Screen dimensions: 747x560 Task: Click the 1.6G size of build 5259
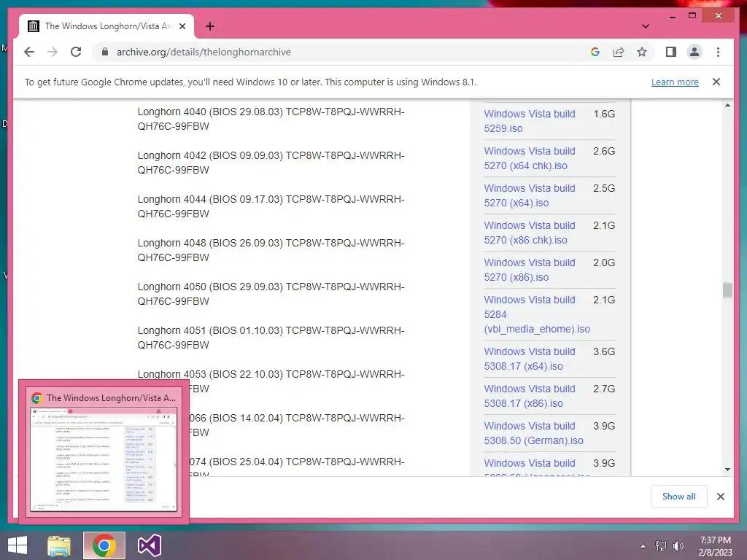tap(603, 114)
